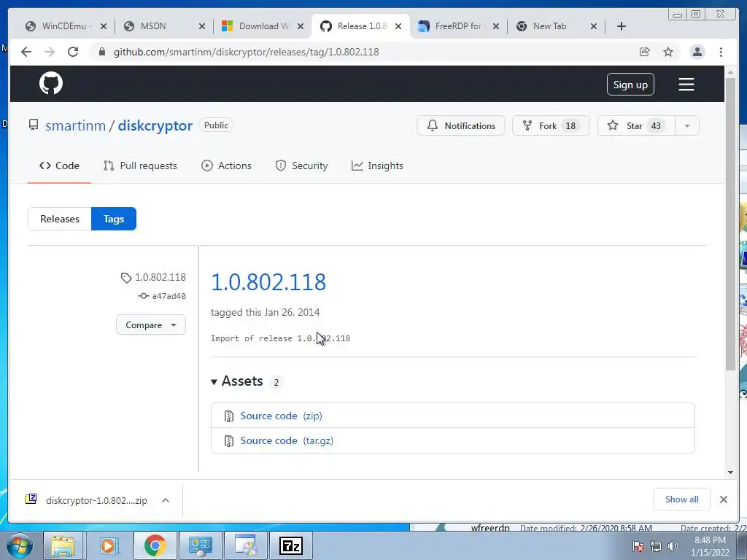747x560 pixels.
Task: Bookmark this page with star icon
Action: point(668,52)
